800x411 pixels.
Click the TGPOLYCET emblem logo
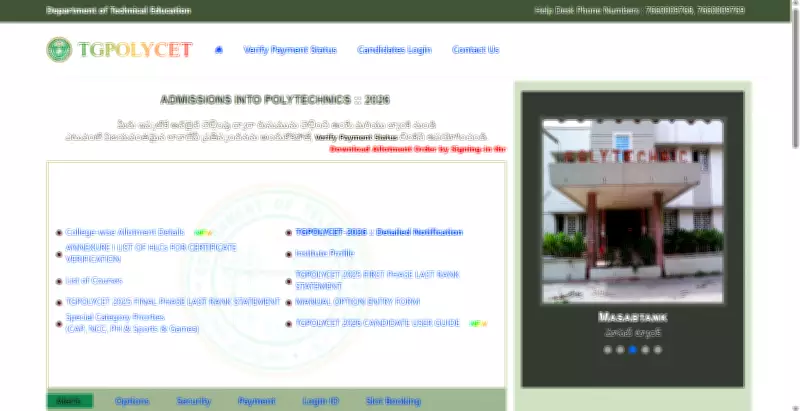(59, 49)
